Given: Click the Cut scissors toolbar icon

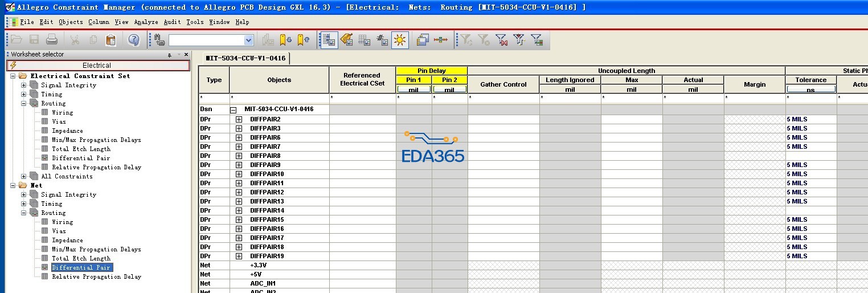Looking at the screenshot, I should point(75,40).
